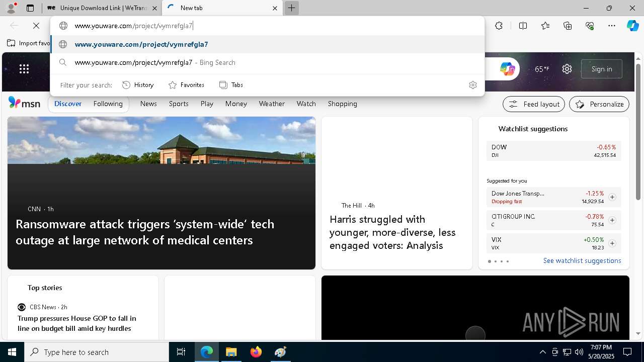This screenshot has width=644, height=362.
Task: Open MSN page settings gear
Action: coord(567,69)
